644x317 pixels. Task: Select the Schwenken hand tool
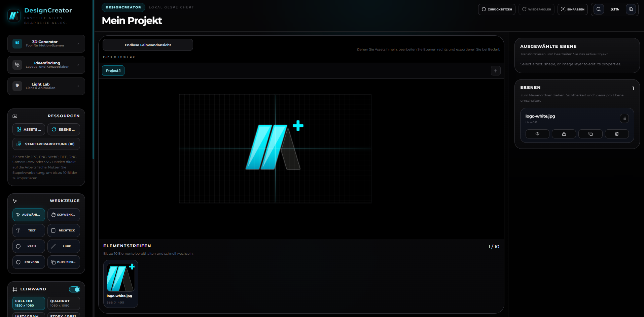(64, 215)
